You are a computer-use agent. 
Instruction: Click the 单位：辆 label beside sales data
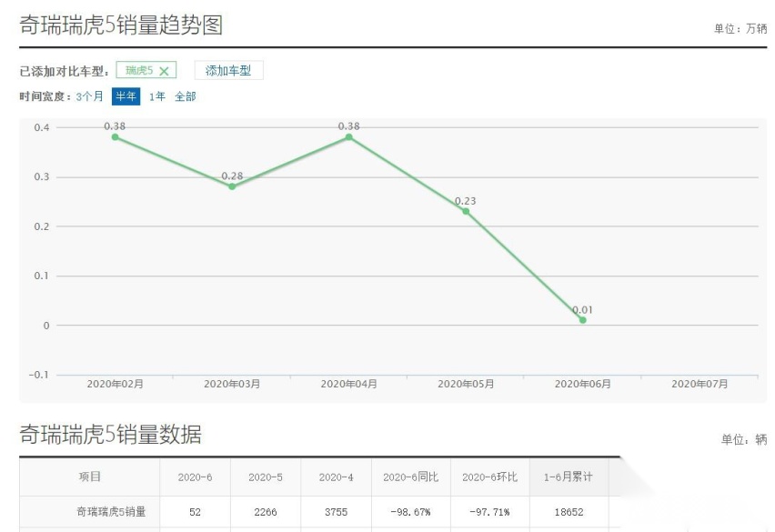744,439
